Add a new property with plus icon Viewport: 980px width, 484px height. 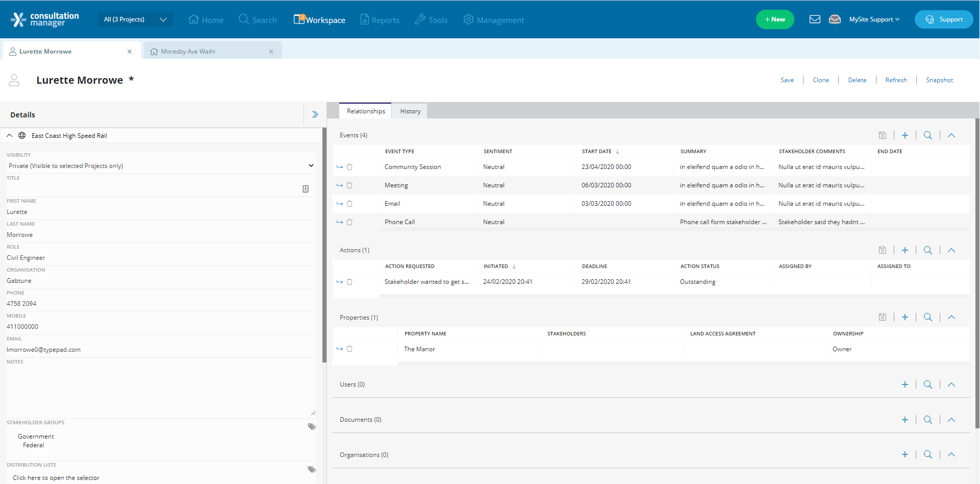[x=905, y=317]
